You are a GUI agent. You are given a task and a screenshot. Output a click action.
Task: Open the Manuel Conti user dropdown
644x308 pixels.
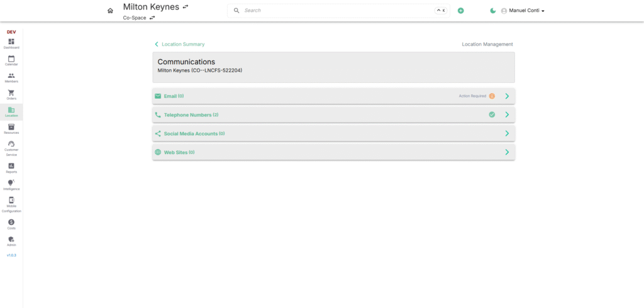[523, 11]
